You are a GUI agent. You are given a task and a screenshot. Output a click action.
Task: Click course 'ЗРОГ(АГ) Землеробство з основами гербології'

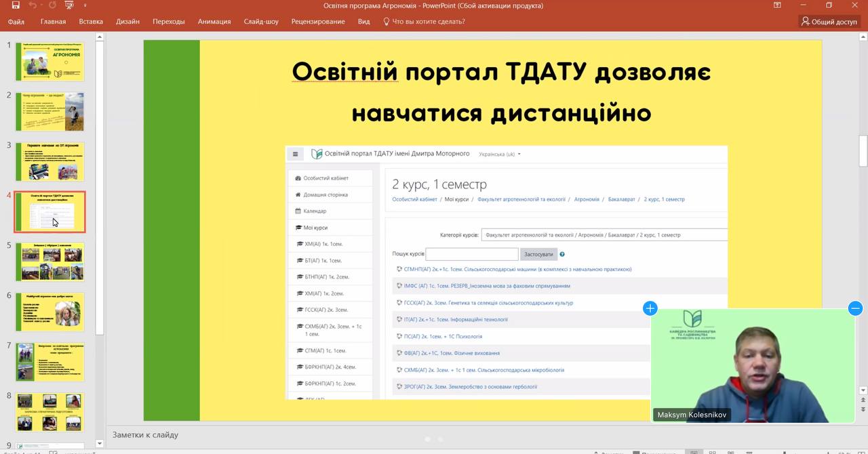coord(470,387)
